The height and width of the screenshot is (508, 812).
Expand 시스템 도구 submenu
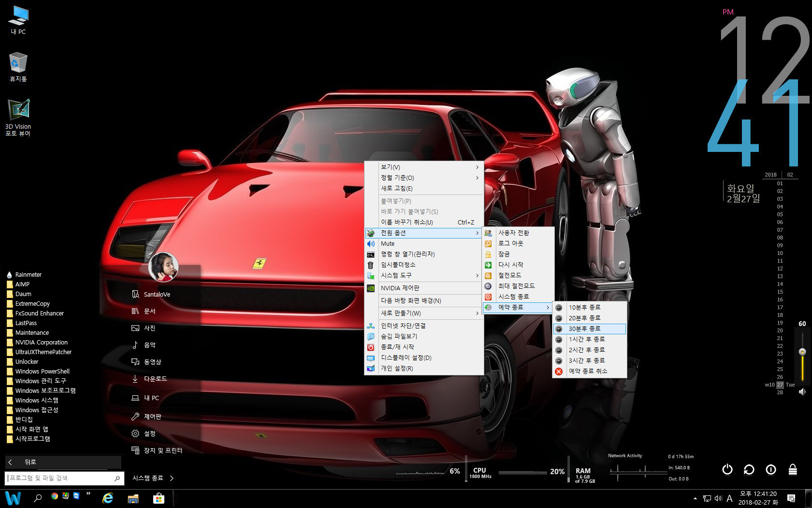tap(424, 275)
